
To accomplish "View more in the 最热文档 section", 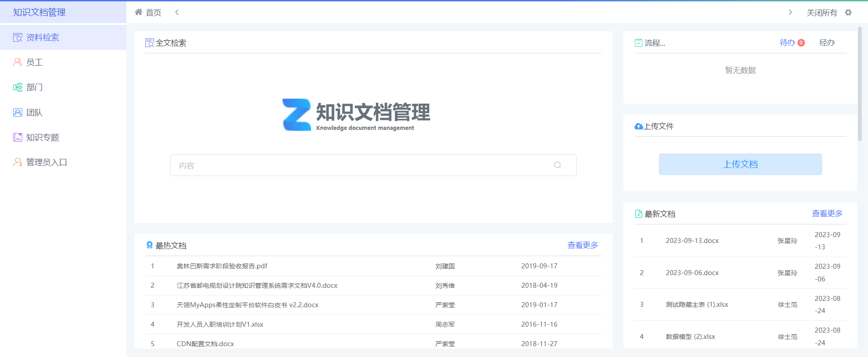I will click(x=582, y=245).
